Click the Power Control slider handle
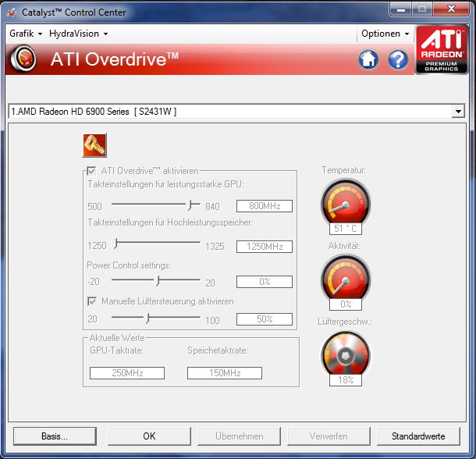This screenshot has height=459, width=476. (157, 281)
